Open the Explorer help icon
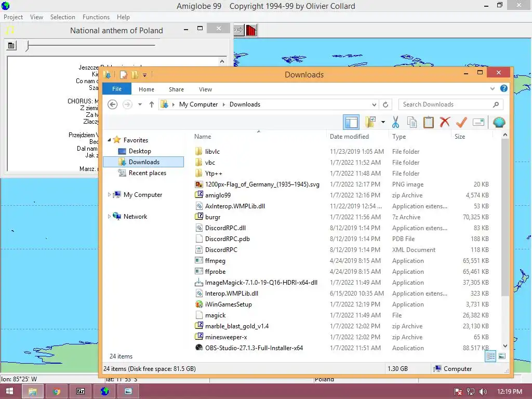This screenshot has width=532, height=399. coord(504,88)
